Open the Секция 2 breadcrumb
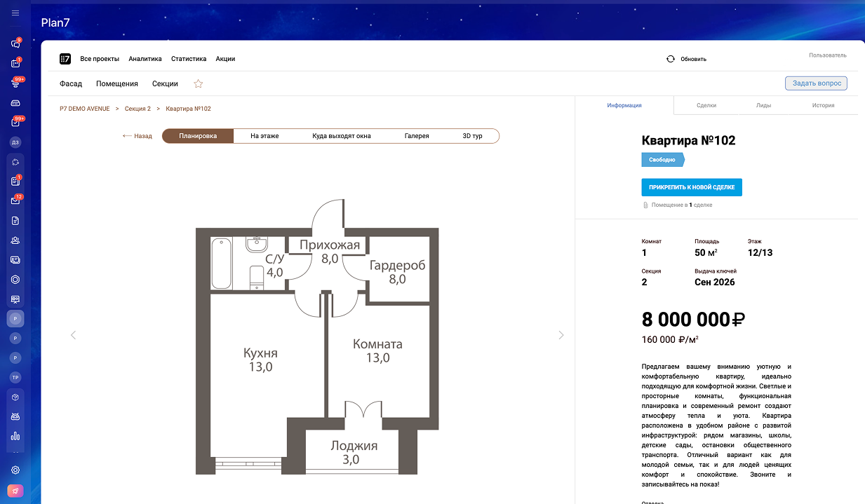The image size is (865, 504). tap(138, 109)
